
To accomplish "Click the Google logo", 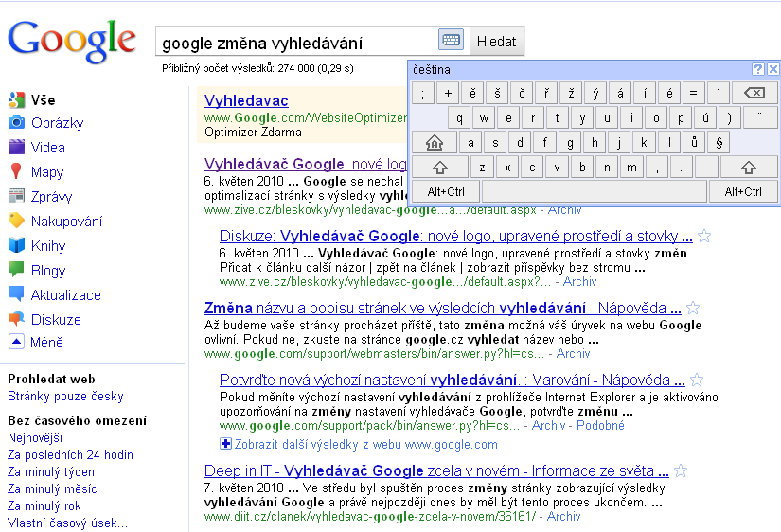I will [72, 43].
